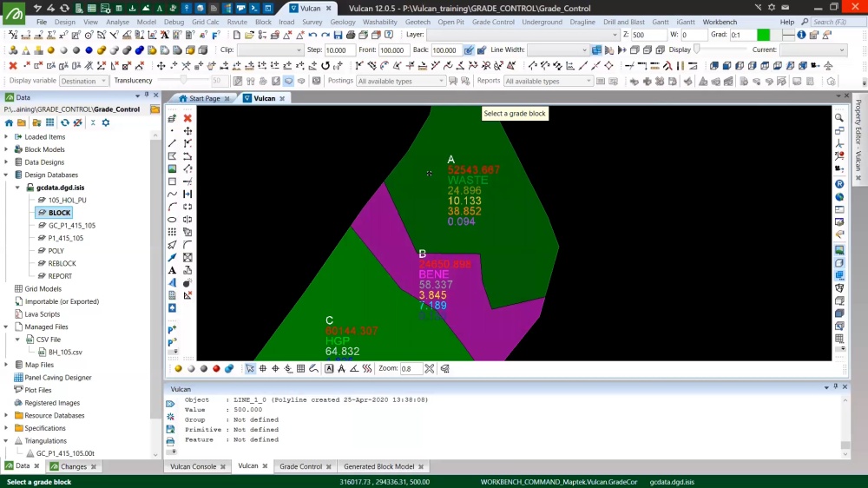Toggle snap to points crosshair below the viewport
Image resolution: width=868 pixels, height=488 pixels.
pyautogui.click(x=275, y=368)
